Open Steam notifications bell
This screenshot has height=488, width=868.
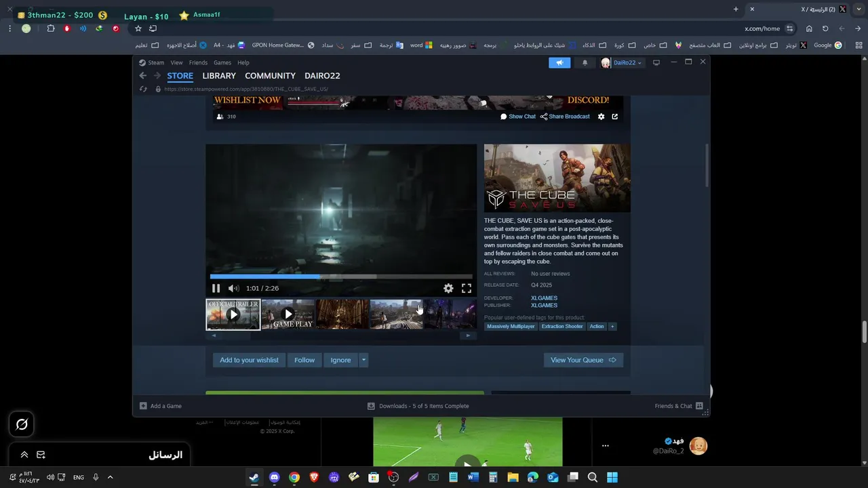click(x=585, y=62)
